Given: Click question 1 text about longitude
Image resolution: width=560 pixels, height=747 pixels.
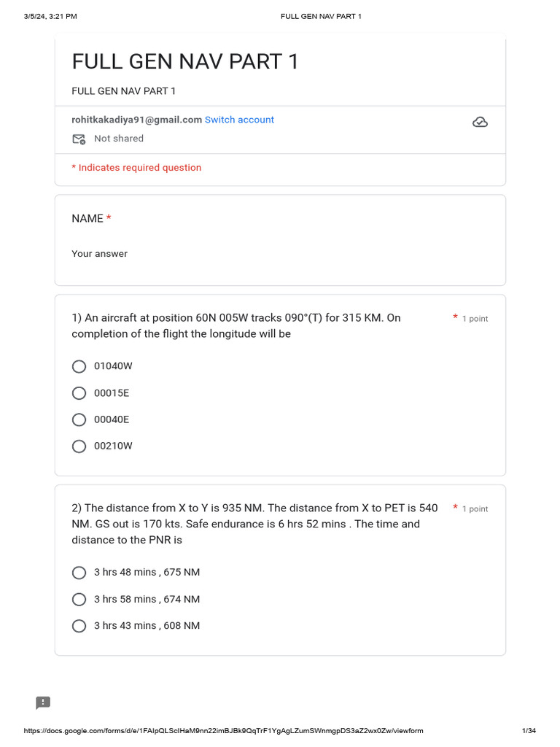Looking at the screenshot, I should tap(236, 326).
